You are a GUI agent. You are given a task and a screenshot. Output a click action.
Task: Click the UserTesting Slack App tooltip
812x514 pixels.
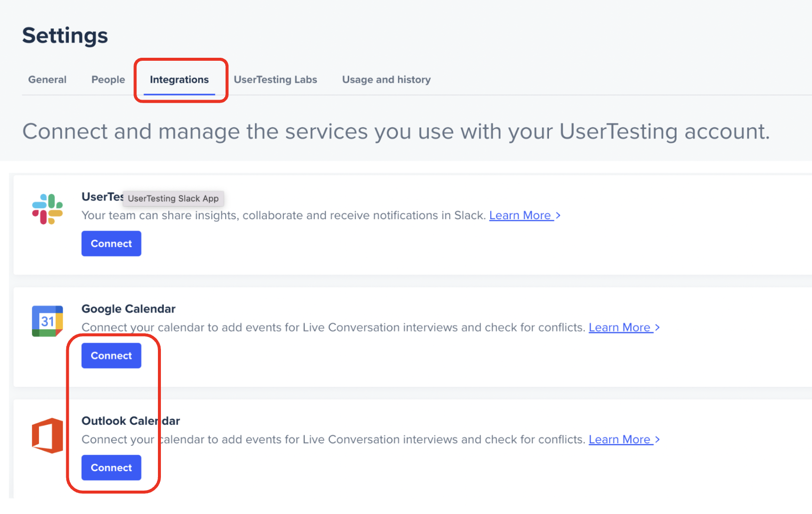coord(173,198)
